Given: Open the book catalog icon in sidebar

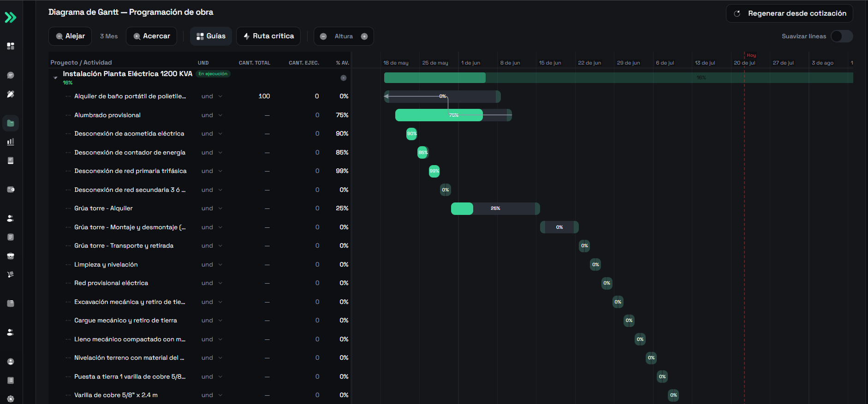Looking at the screenshot, I should point(11,160).
